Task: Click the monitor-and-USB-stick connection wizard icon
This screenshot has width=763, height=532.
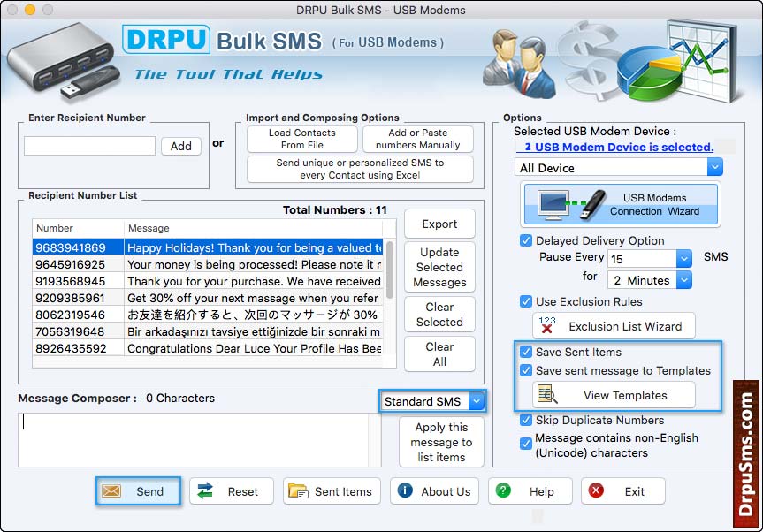Action: [571, 204]
